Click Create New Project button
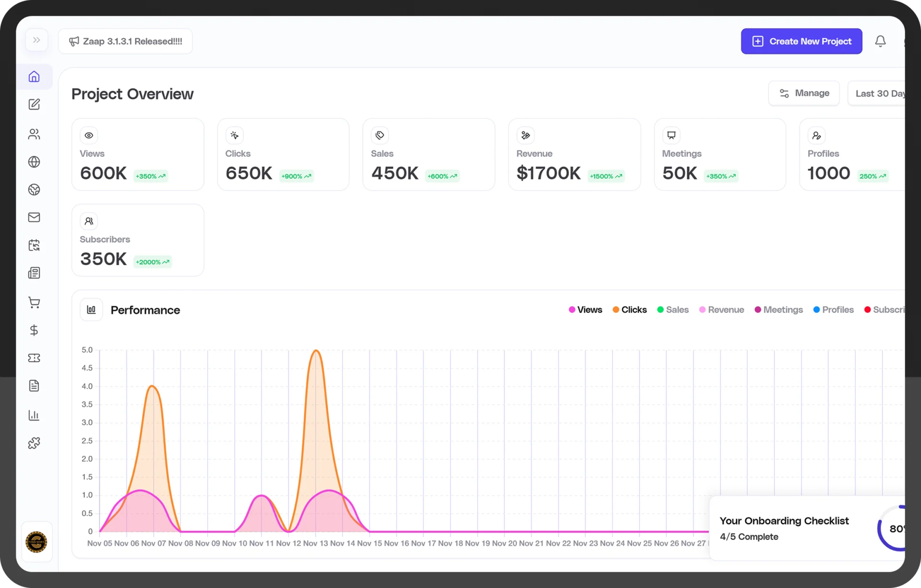This screenshot has width=921, height=588. click(x=801, y=41)
